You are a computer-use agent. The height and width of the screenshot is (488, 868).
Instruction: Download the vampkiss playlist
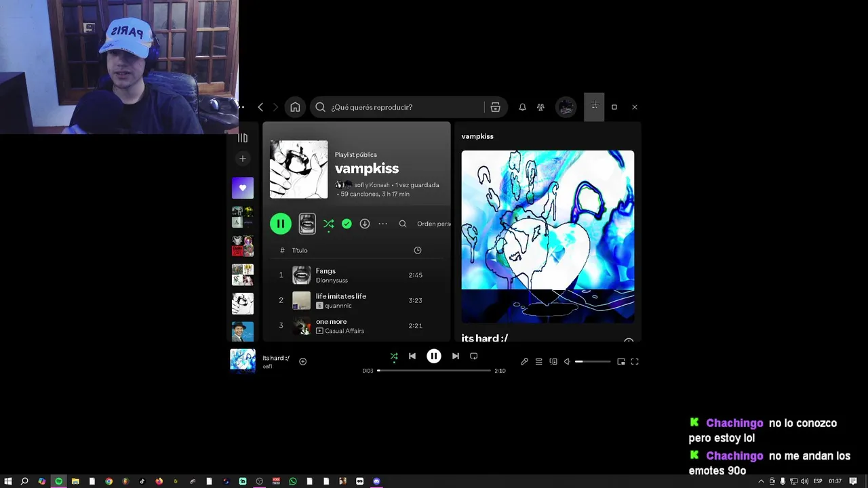365,224
